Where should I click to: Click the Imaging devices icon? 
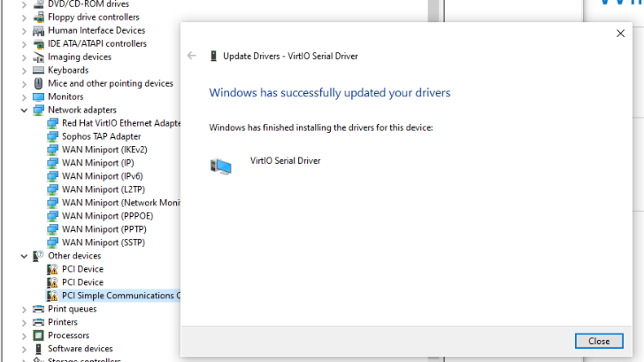click(38, 57)
